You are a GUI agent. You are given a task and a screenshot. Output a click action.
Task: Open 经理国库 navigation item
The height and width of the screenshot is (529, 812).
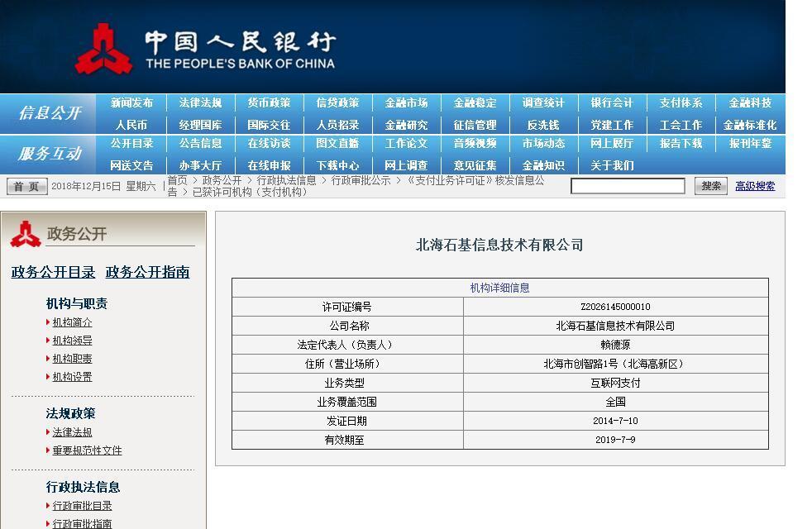(200, 126)
